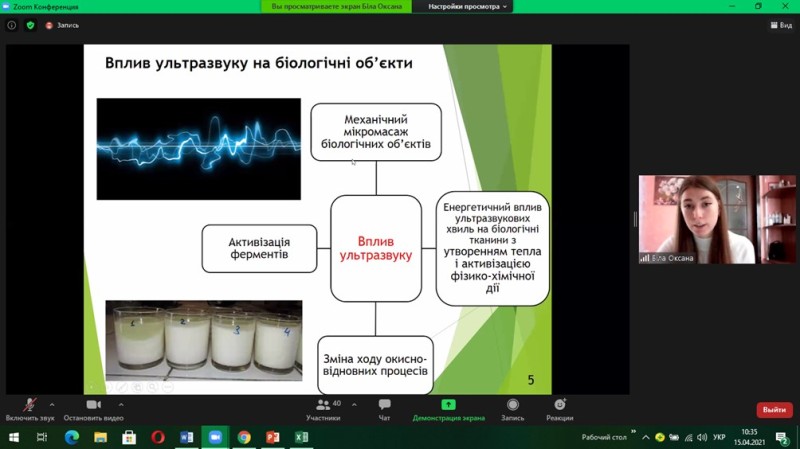Open Task View on the taskbar
Viewport: 800px width, 449px height.
(x=42, y=437)
